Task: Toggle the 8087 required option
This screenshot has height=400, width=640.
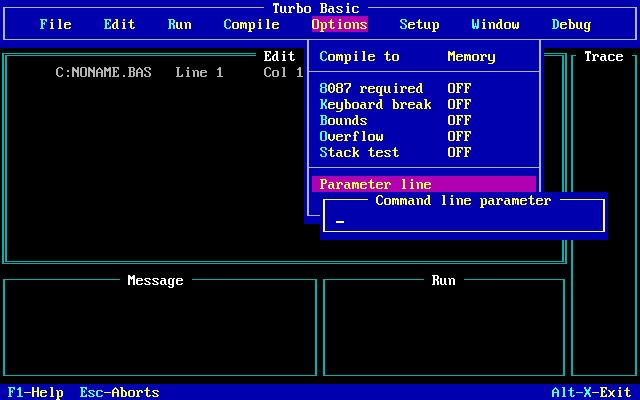Action: tap(424, 88)
